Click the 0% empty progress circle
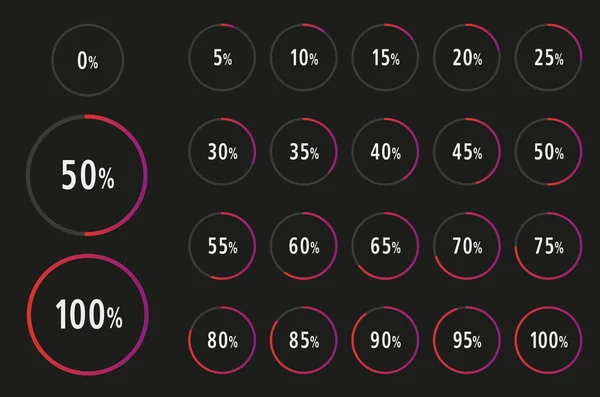This screenshot has width=600, height=397. [x=88, y=60]
